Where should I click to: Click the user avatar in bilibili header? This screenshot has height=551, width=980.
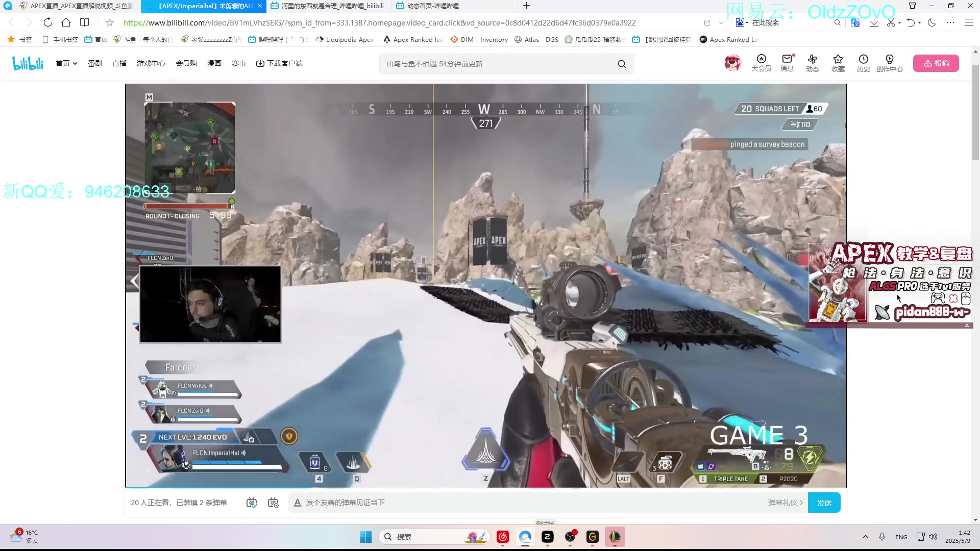coord(732,63)
